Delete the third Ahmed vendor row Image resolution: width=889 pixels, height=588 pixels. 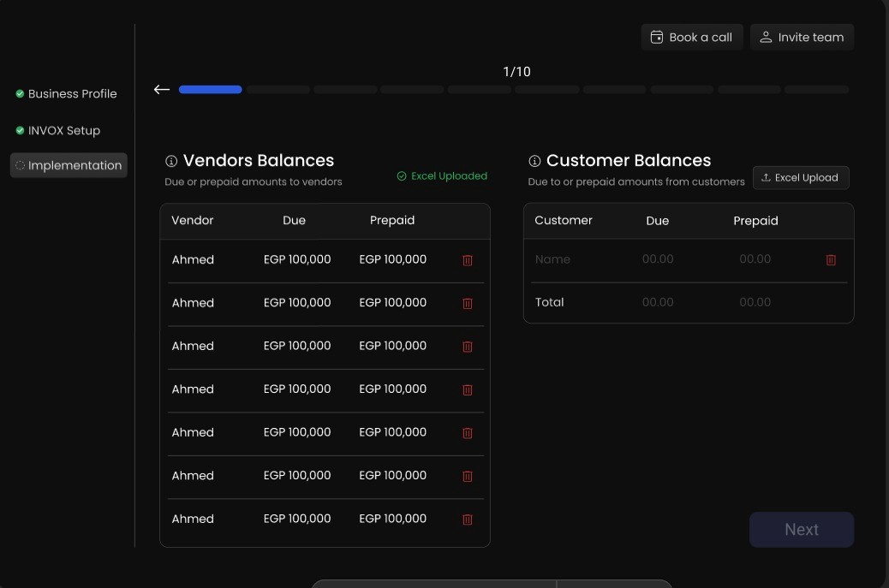(467, 346)
